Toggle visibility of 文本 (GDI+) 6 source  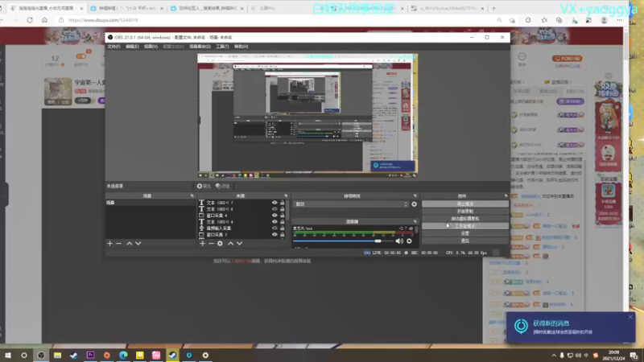point(275,209)
